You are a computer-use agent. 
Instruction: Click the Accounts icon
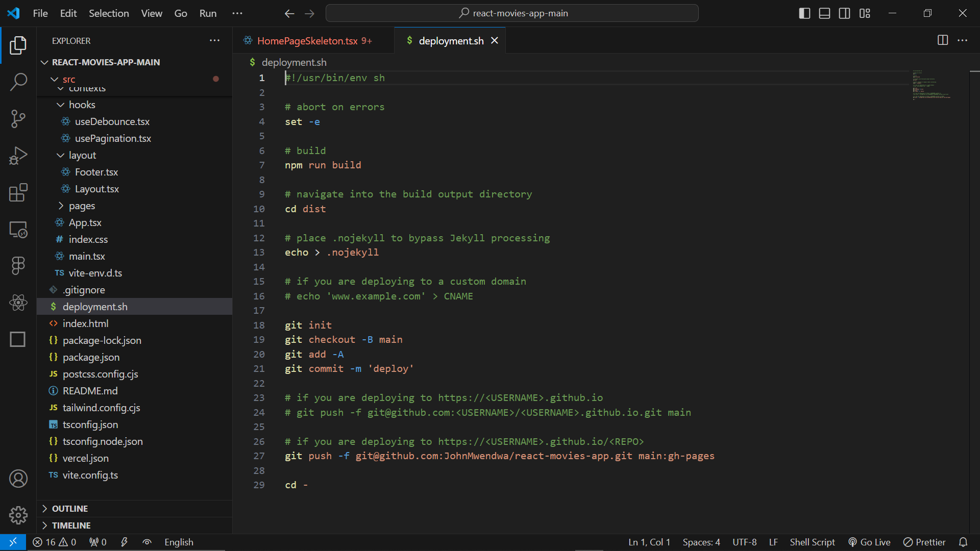pyautogui.click(x=18, y=479)
